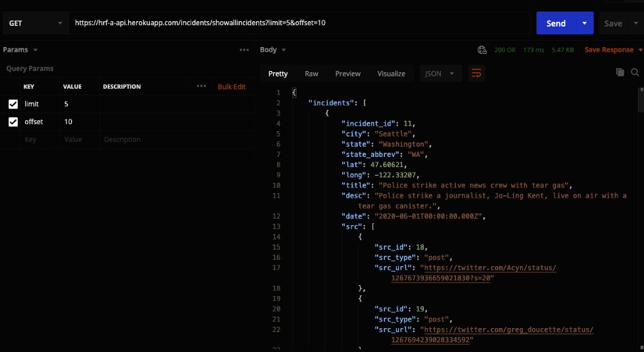Image resolution: width=644 pixels, height=352 pixels.
Task: Toggle the line wrap icon
Action: (476, 74)
